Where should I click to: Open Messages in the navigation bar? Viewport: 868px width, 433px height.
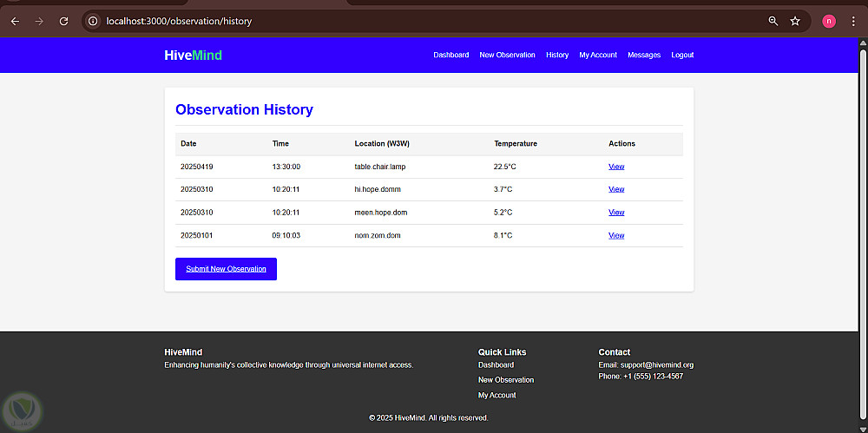pos(644,56)
